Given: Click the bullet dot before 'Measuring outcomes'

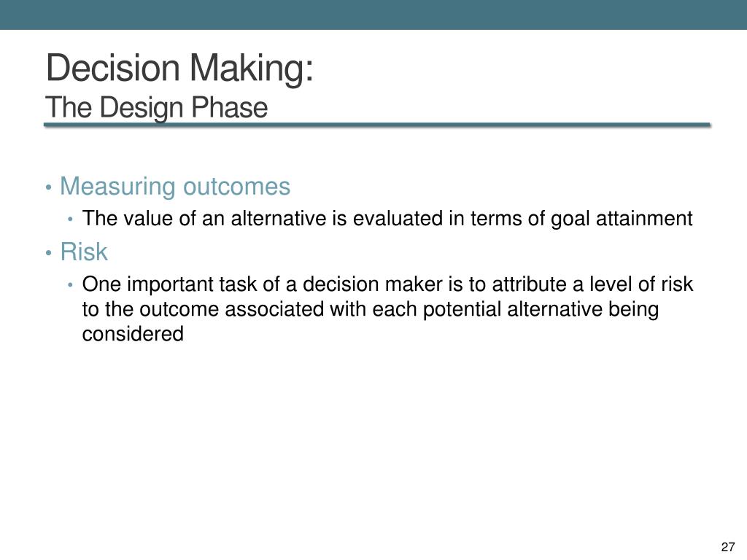Looking at the screenshot, I should [x=48, y=187].
